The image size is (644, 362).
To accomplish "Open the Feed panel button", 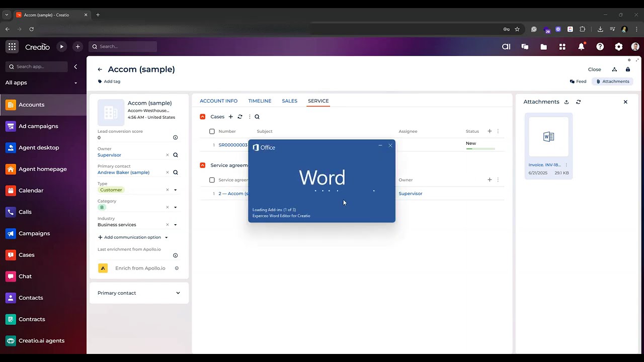I will pos(578,81).
